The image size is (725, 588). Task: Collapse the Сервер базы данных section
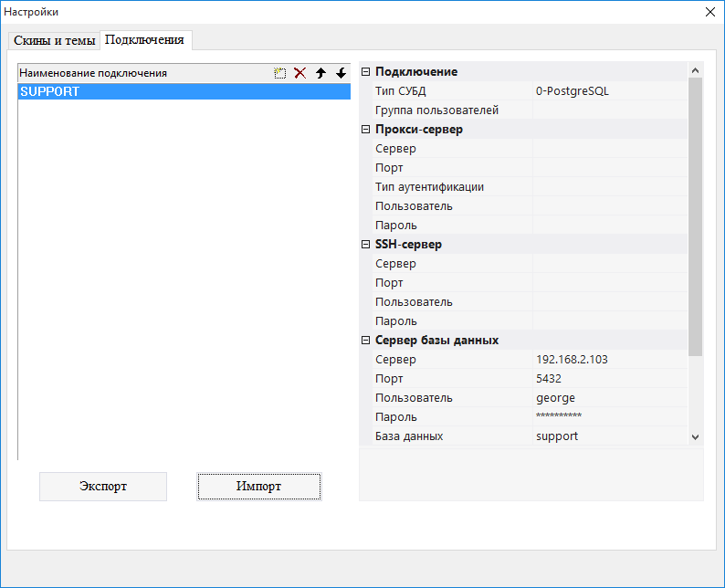coord(366,341)
